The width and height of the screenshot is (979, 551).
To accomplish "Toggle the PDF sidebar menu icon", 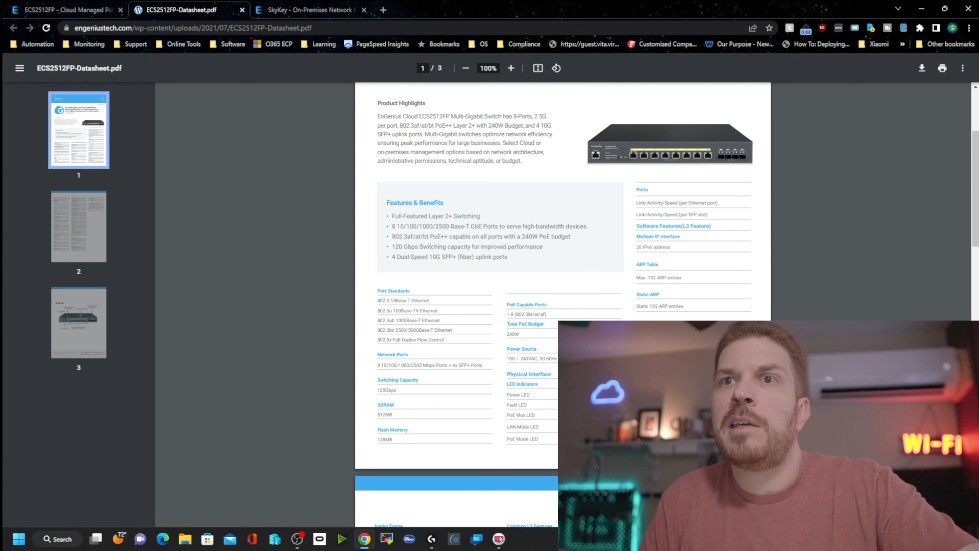I will tap(19, 68).
